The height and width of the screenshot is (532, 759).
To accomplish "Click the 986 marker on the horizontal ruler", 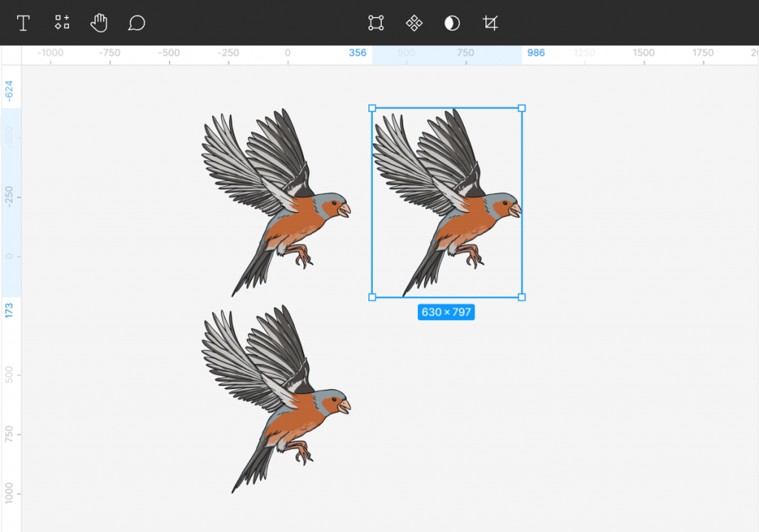I will [536, 53].
